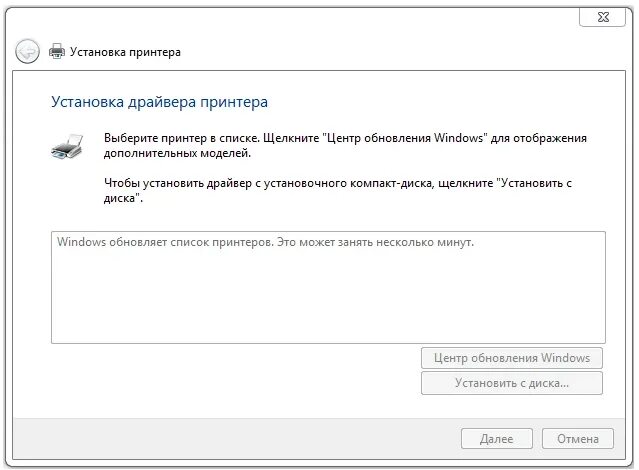Screen dimensions: 639x470
Task: Click the "Центр обновления Windows" button
Action: 511,358
